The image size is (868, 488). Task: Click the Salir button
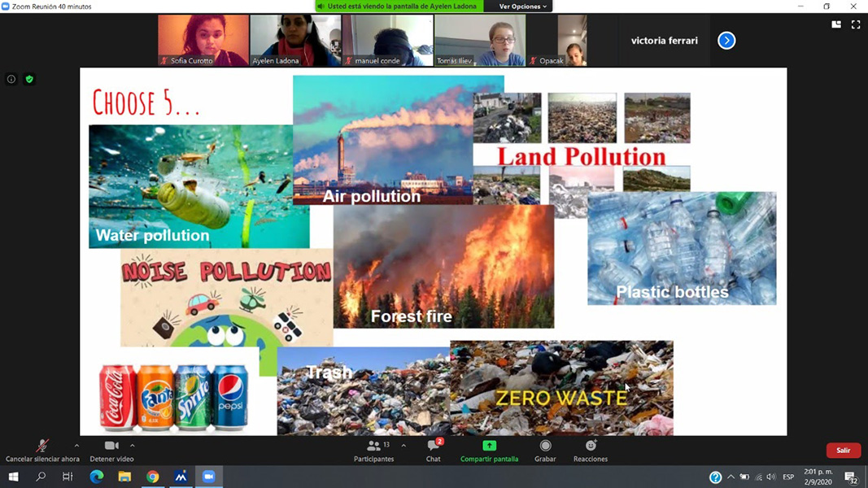click(x=843, y=451)
